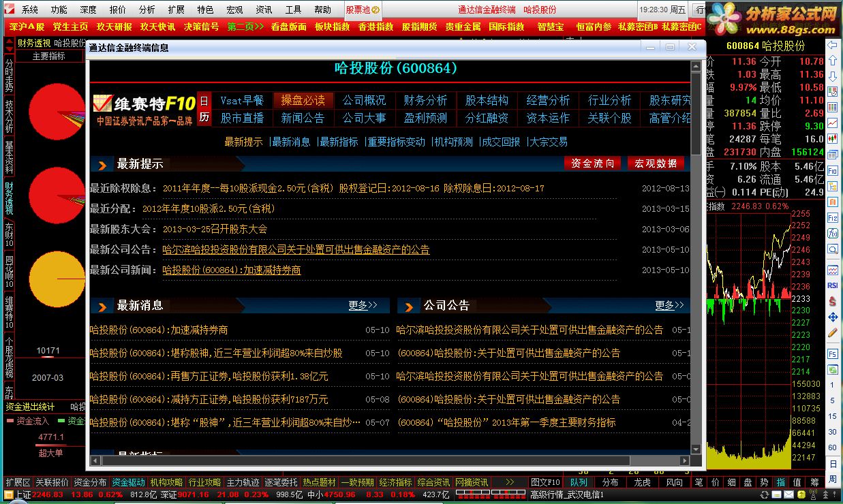Open the news item 再售方正证券,哈投股份获利1.38亿元
Screen dimensions: 843x504
coord(209,376)
